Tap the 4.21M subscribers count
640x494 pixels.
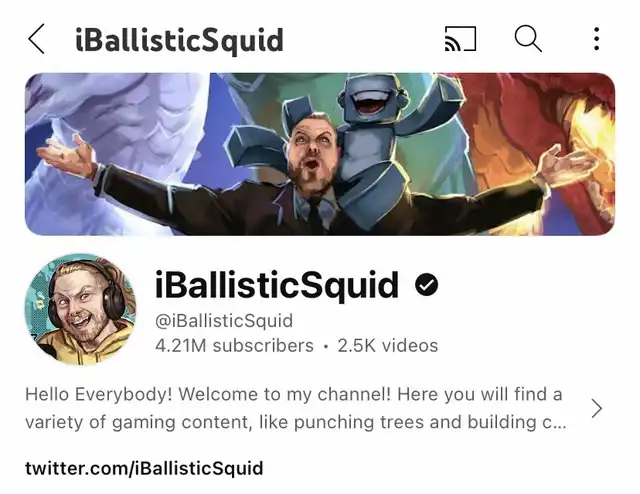pos(234,345)
